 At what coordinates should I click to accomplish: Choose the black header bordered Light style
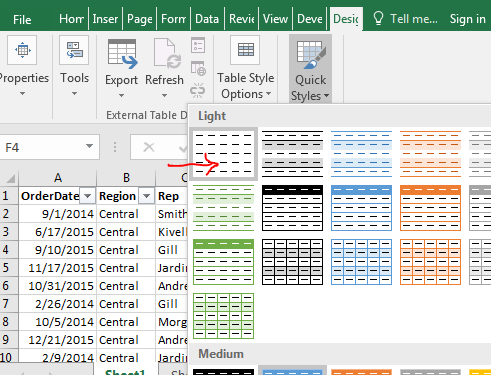click(x=292, y=208)
